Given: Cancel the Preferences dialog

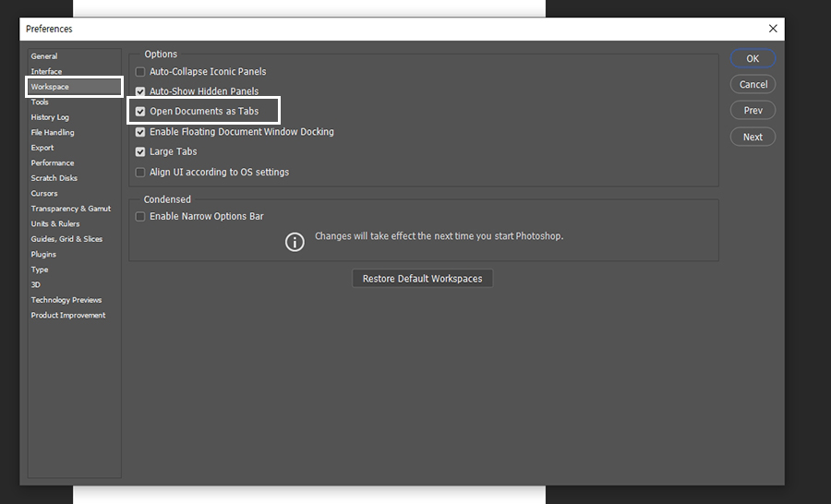Looking at the screenshot, I should coord(753,85).
